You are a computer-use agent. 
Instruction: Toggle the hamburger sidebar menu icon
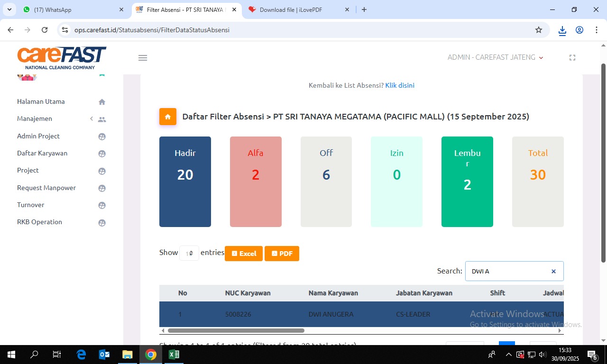tap(143, 58)
